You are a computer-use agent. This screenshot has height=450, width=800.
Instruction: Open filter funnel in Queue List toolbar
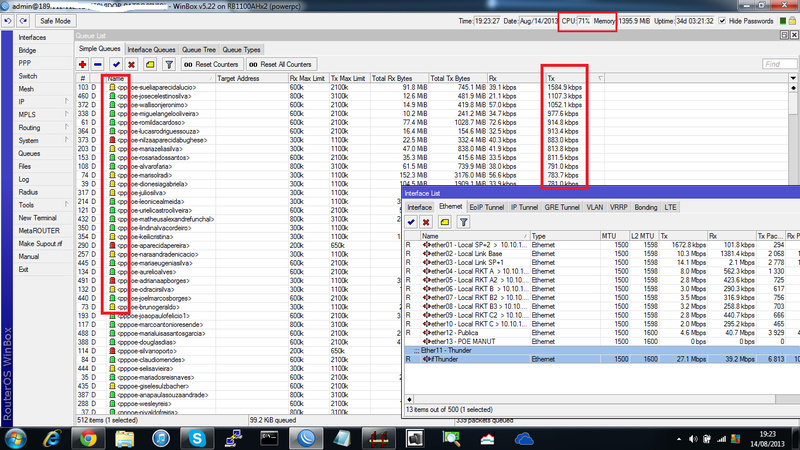(169, 64)
